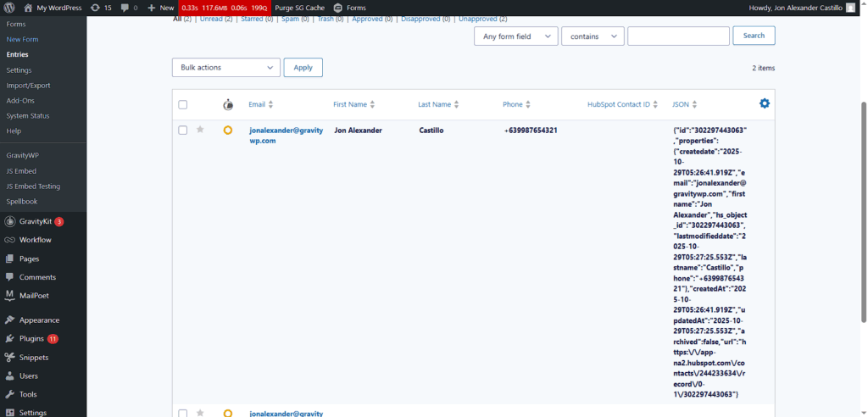Screen dimensions: 868x417
Task: Click the Appearance brush icon
Action: pos(9,320)
